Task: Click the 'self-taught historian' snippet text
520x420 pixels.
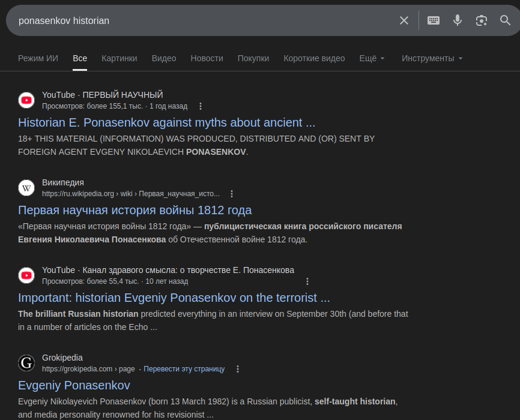Action: (x=355, y=401)
